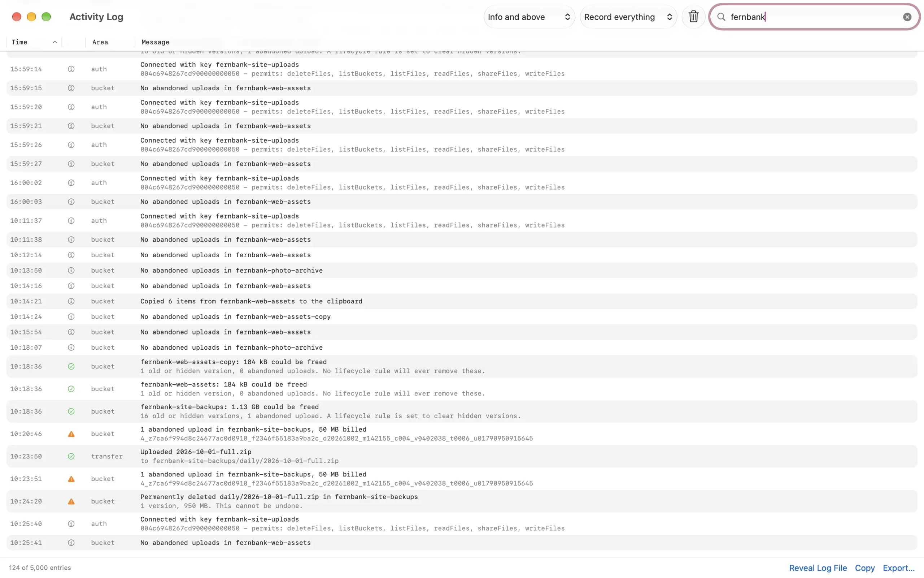Open Reveal Log File link
Screen dimensions: 924x578
pyautogui.click(x=818, y=568)
